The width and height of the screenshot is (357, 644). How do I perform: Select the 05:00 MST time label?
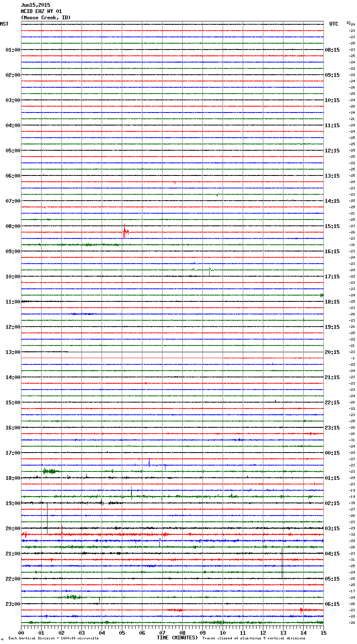point(13,151)
